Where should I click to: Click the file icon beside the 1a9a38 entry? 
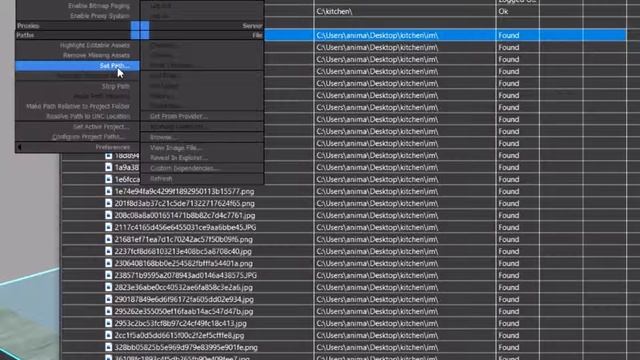pos(108,167)
